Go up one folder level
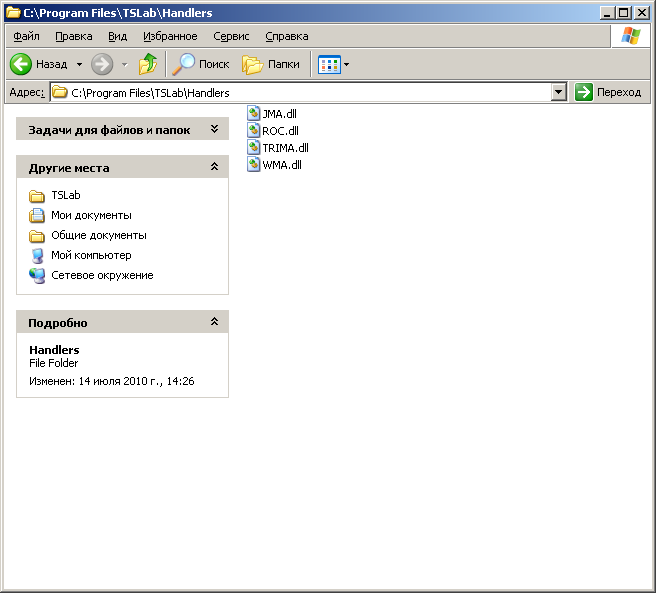 coord(148,64)
